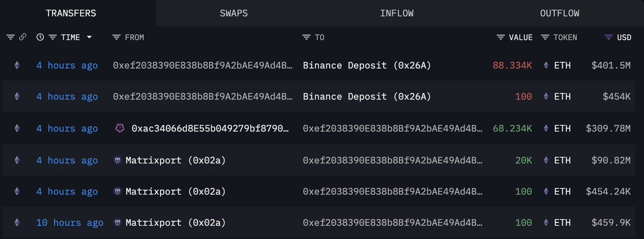The width and height of the screenshot is (644, 239).
Task: Open the leftmost filter icon in header
Action: (x=10, y=38)
